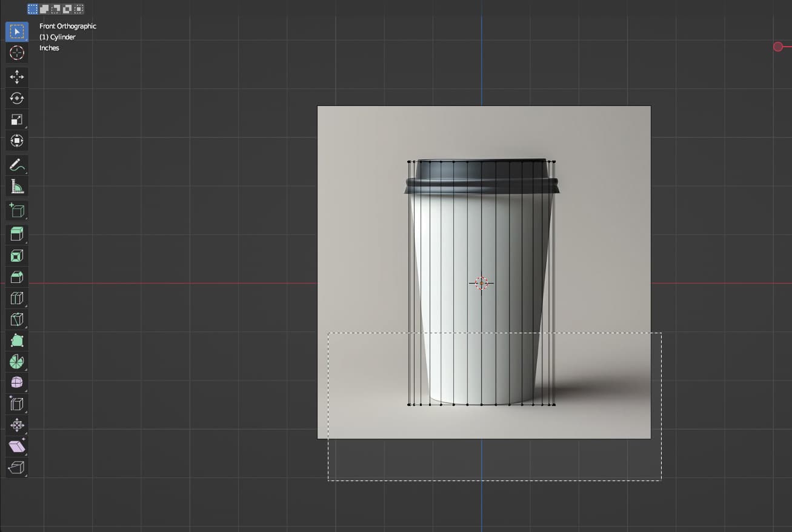
Task: Click the 3D cursor at viewport center
Action: point(481,283)
